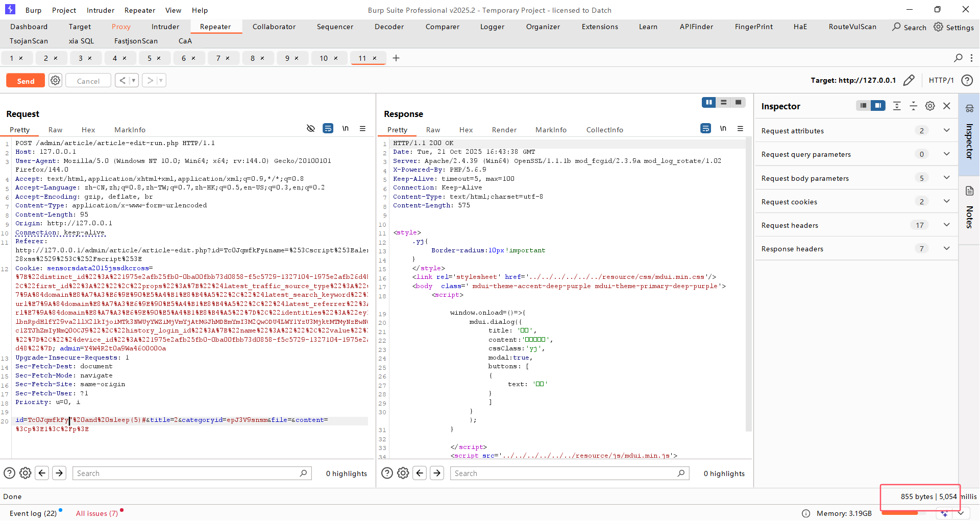This screenshot has height=521, width=980.
Task: Click the request settings gear beside Send
Action: tap(55, 81)
